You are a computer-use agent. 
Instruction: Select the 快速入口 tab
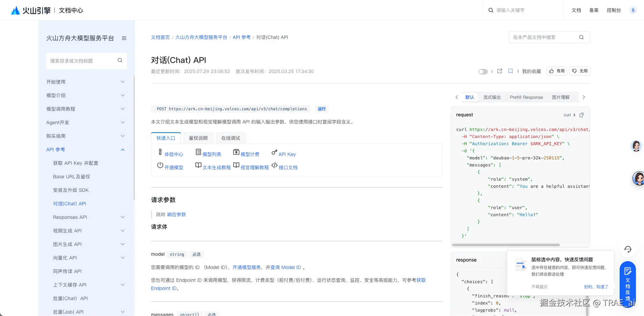(x=166, y=138)
